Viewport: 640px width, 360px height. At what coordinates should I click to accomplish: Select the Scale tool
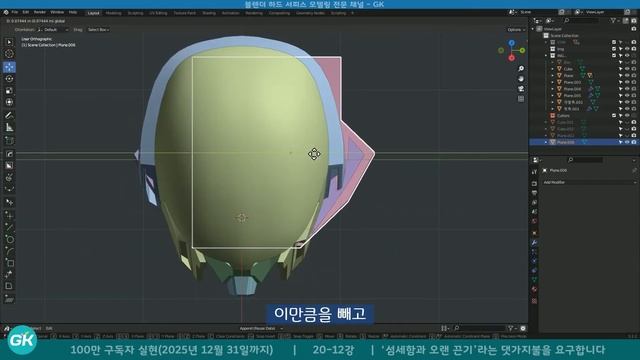click(9, 91)
